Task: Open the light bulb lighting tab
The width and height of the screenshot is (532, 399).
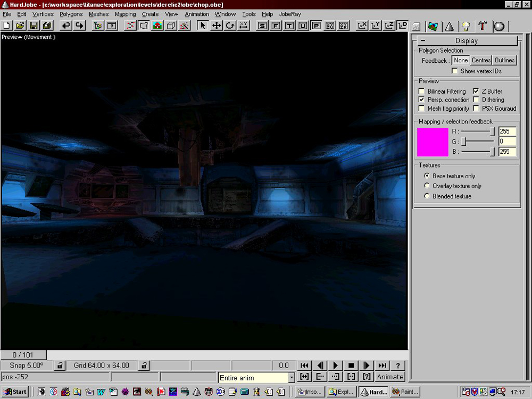Action: pyautogui.click(x=466, y=26)
